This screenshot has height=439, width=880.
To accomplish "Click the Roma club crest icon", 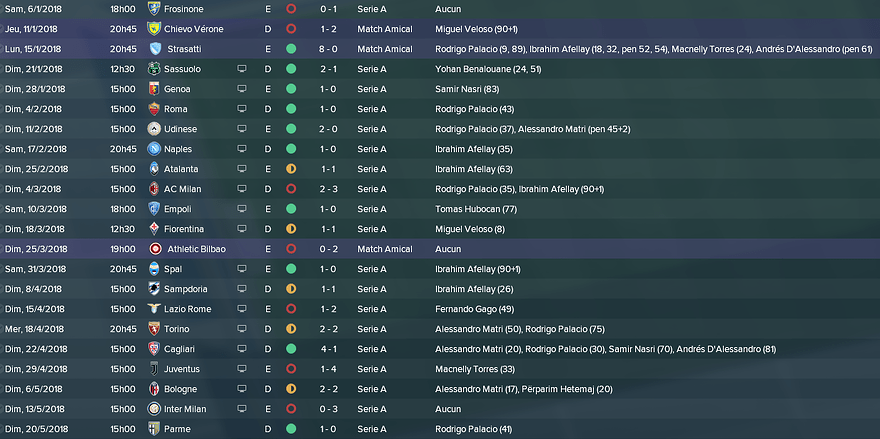I will [x=154, y=109].
